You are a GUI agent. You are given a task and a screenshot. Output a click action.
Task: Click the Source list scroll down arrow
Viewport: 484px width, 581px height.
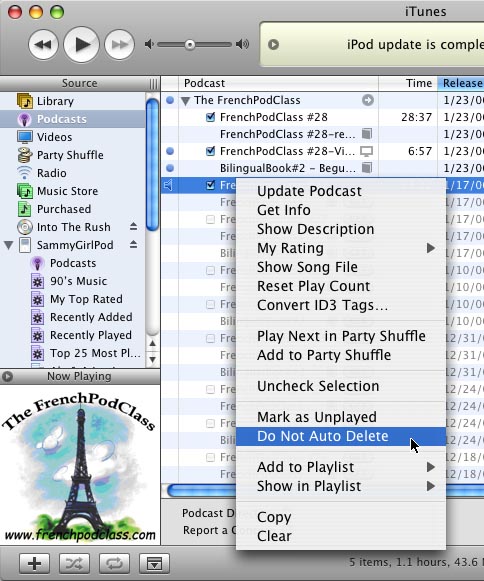tap(153, 359)
